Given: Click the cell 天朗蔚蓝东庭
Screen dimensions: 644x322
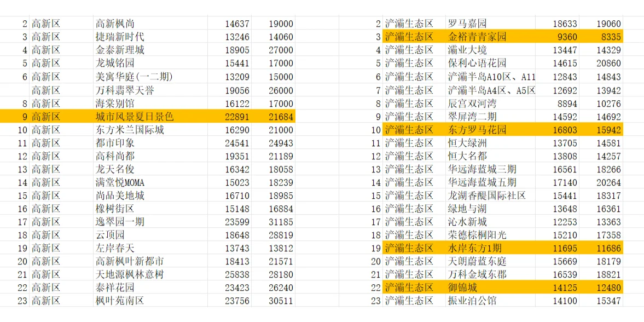Looking at the screenshot, I should pyautogui.click(x=490, y=261).
